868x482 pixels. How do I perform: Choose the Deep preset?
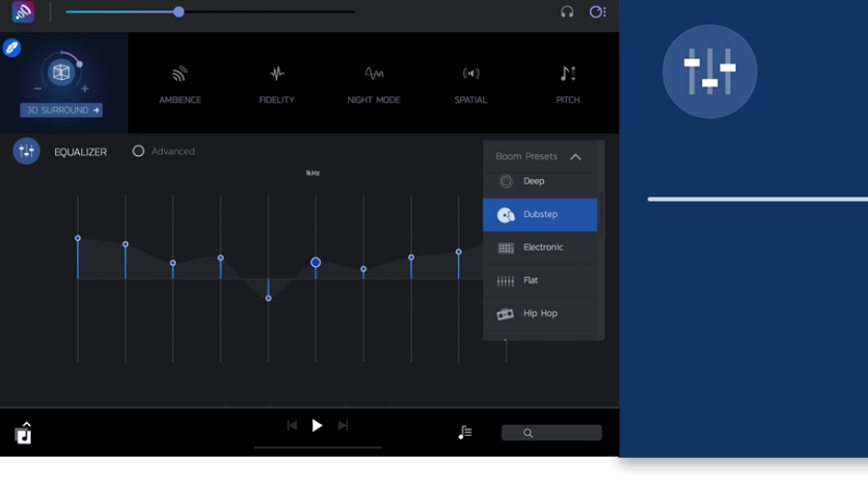[540, 181]
